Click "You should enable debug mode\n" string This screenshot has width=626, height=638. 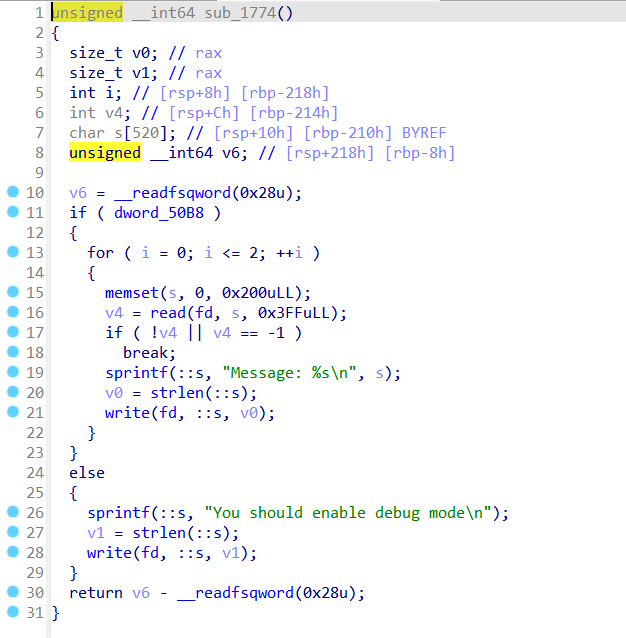tap(348, 513)
